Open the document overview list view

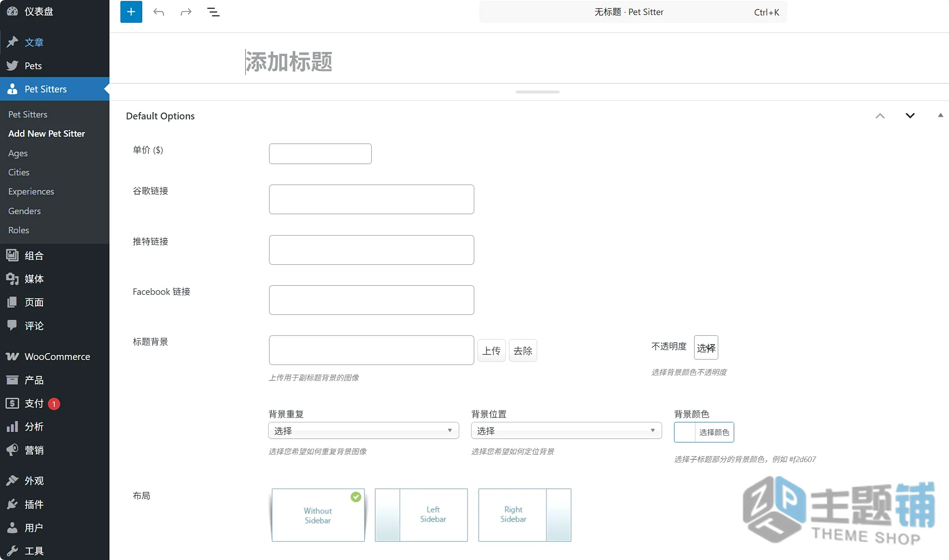point(213,12)
